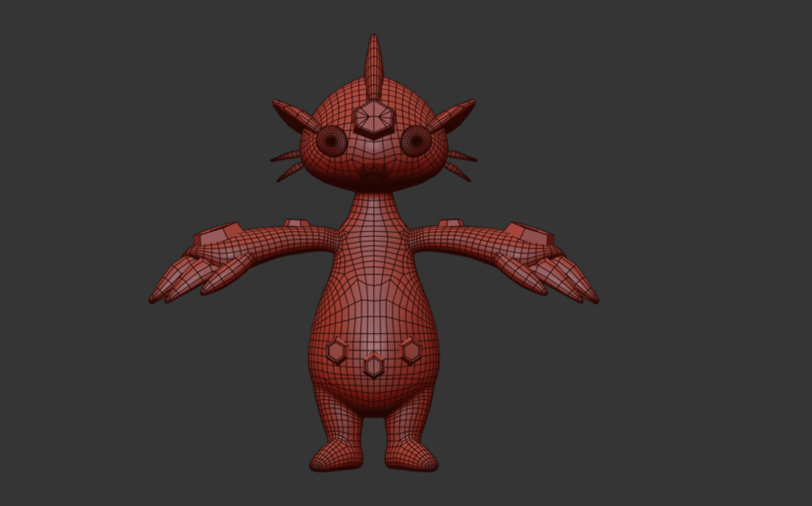Select the large block on right wrist
Image resolution: width=812 pixels, height=506 pixels.
click(530, 234)
